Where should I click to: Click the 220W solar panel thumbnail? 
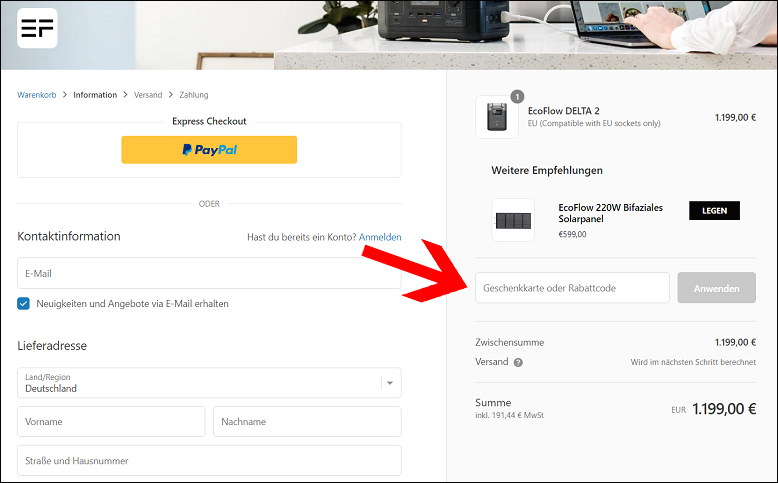tap(513, 220)
